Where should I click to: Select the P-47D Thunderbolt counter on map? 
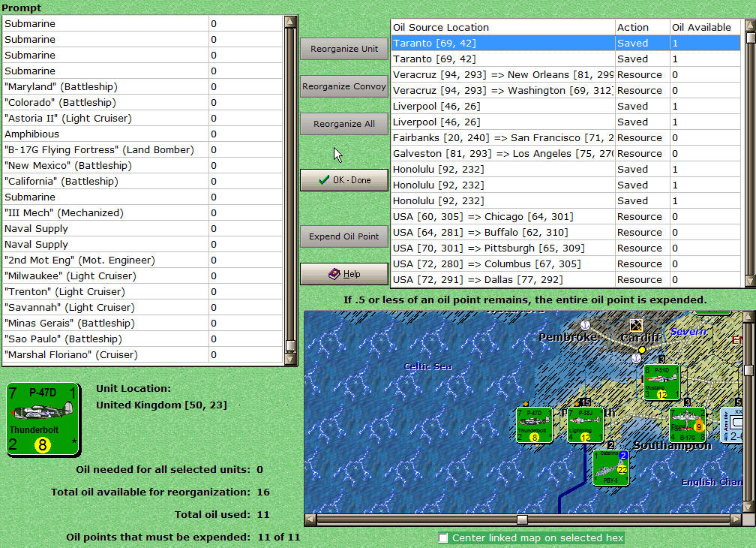coord(534,425)
